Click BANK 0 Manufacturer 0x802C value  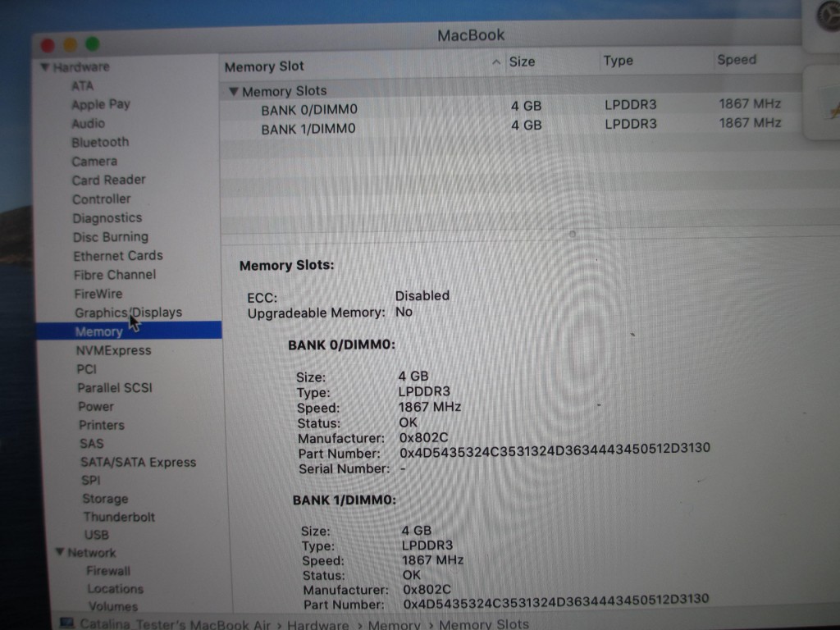coord(423,438)
